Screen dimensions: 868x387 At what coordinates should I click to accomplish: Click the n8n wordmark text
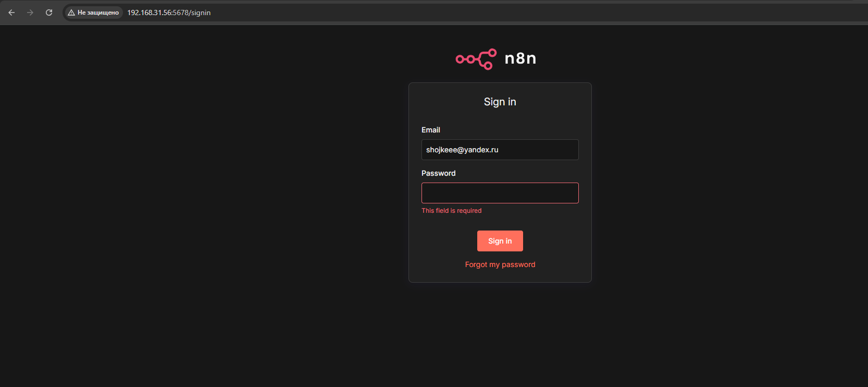point(520,58)
